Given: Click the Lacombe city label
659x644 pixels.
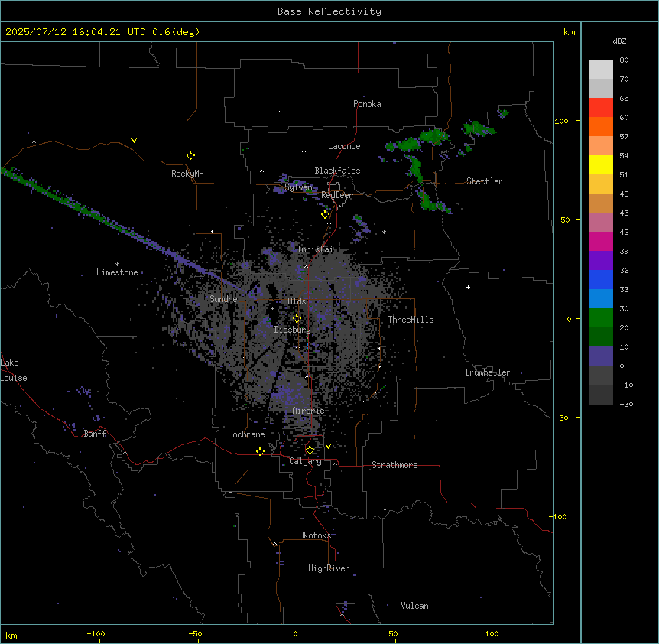Looking at the screenshot, I should [344, 146].
